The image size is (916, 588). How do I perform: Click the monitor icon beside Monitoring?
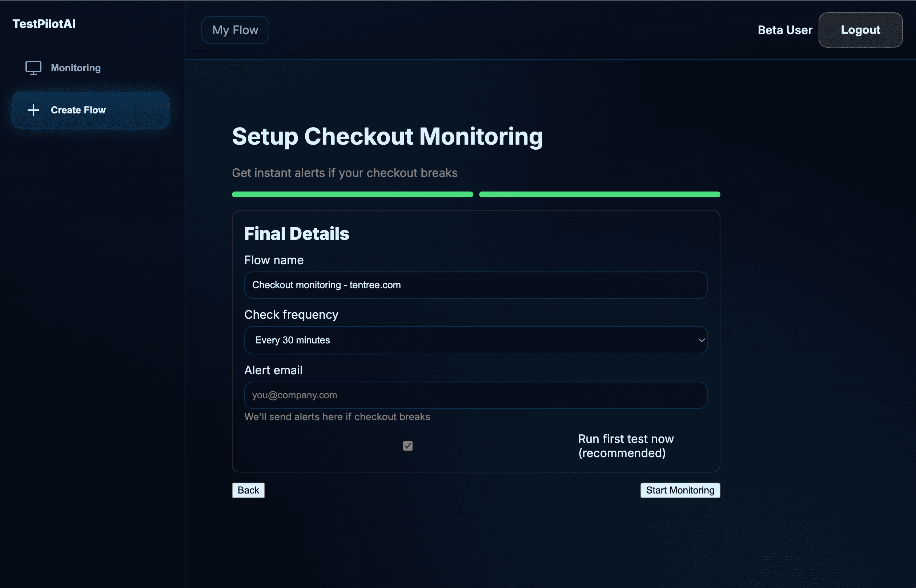click(33, 68)
